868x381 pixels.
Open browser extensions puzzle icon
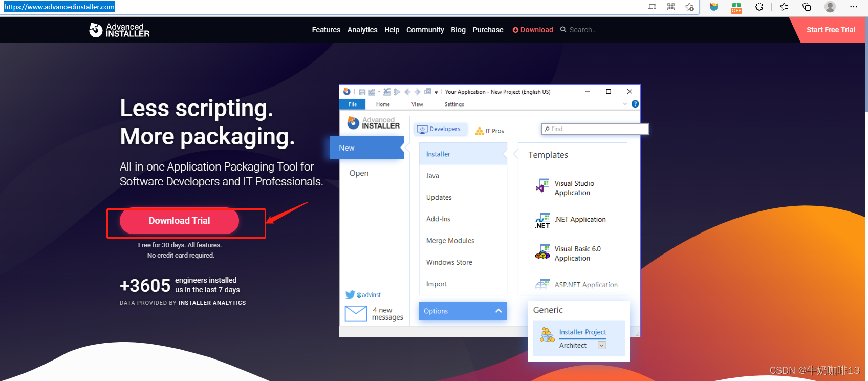point(759,7)
